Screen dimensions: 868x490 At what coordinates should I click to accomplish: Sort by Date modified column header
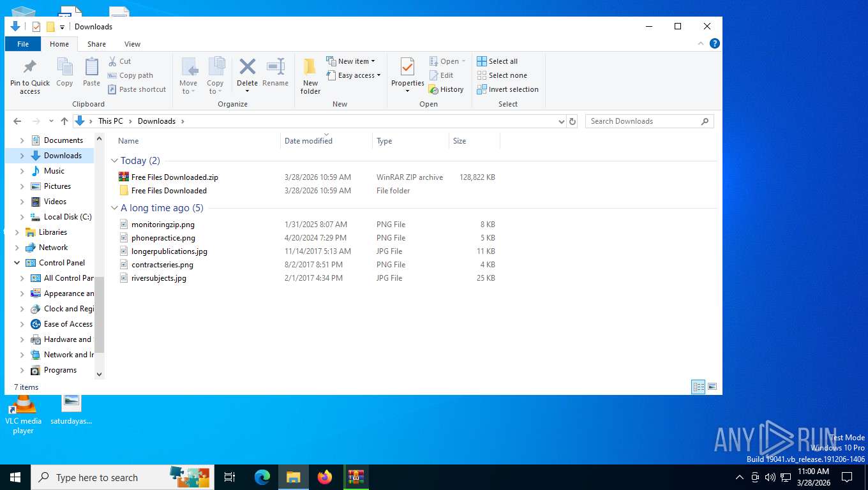point(326,141)
